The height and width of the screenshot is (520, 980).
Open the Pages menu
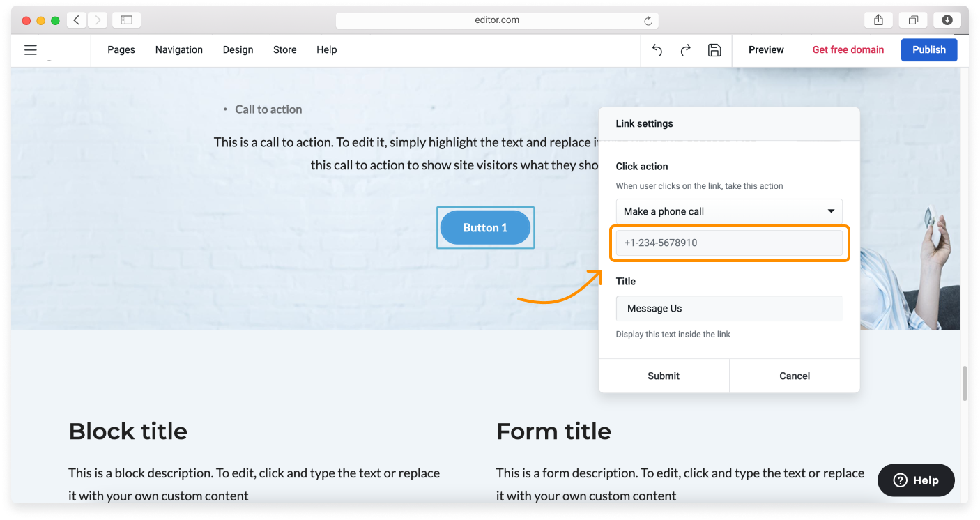[x=121, y=50]
